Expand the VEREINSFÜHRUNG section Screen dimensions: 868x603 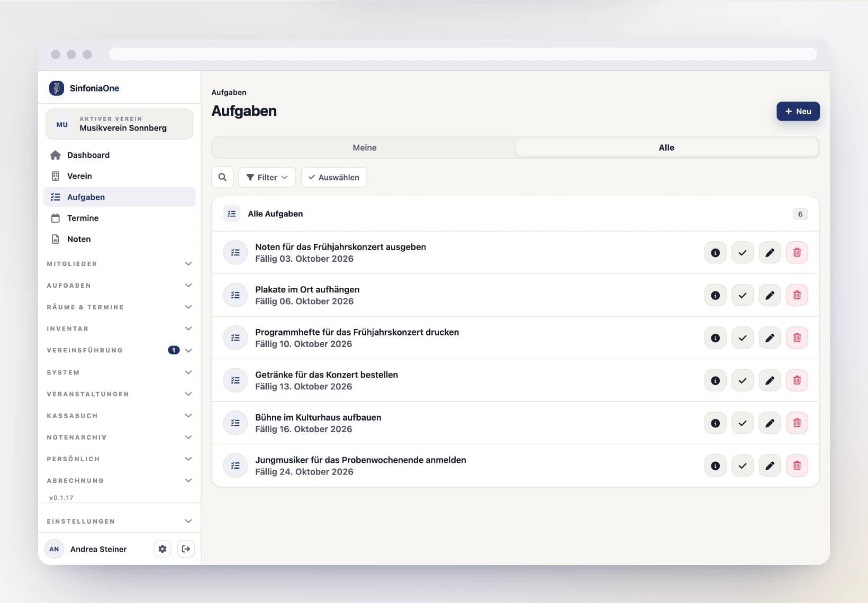120,350
